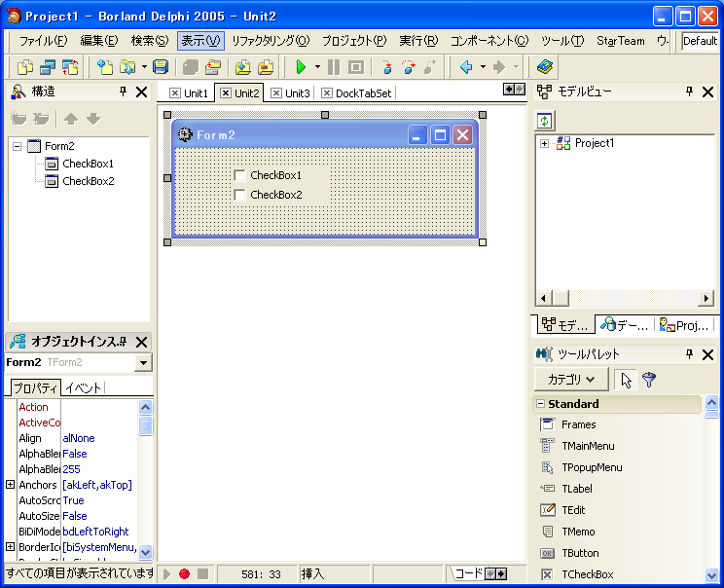Click the Step over debug icon
The width and height of the screenshot is (724, 588).
(408, 67)
